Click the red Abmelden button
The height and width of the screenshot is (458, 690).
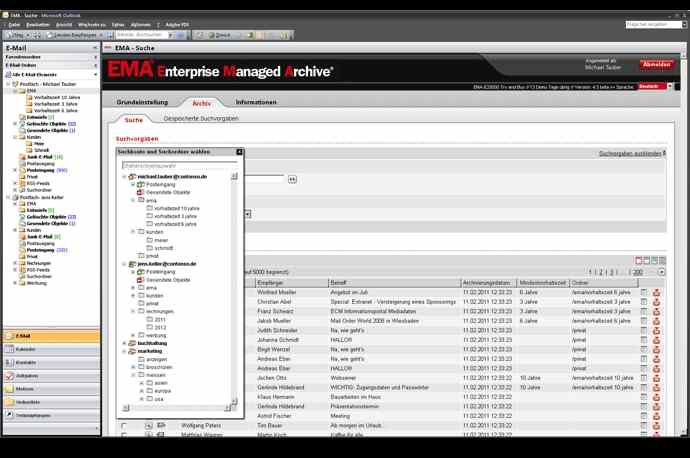pos(656,64)
